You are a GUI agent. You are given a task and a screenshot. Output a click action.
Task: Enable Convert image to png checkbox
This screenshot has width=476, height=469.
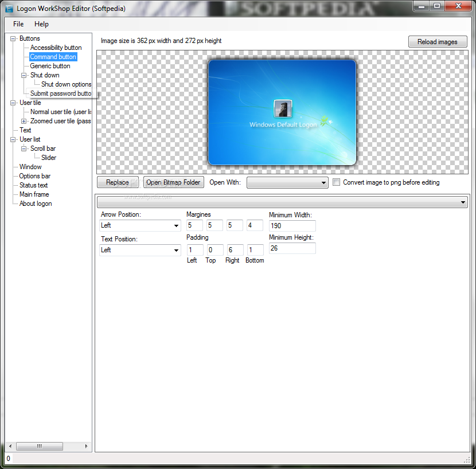pos(337,182)
